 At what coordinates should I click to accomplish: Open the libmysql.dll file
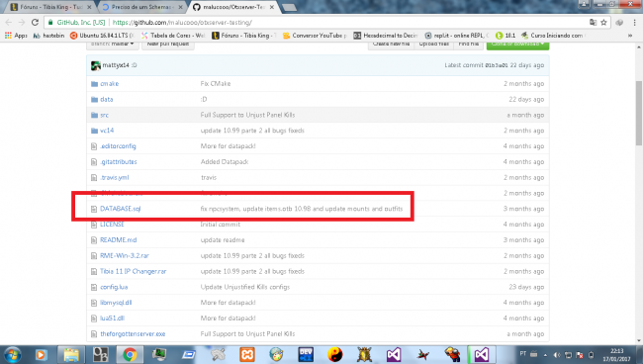(x=116, y=303)
